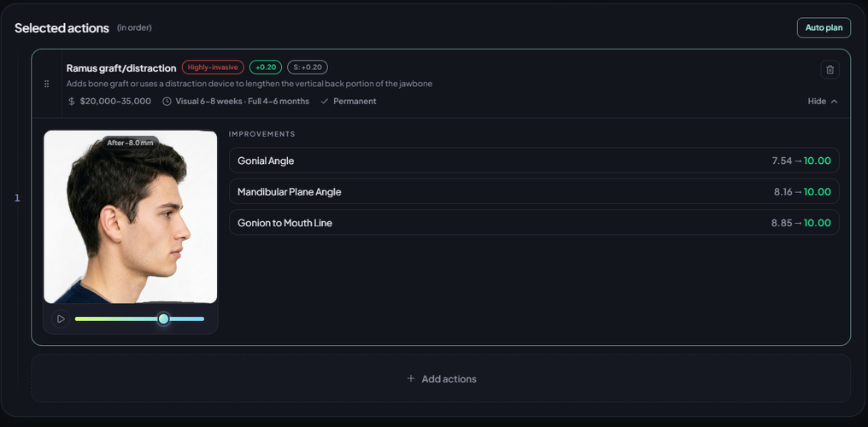Delete the Ramus graft/distraction action with the trash icon
The image size is (868, 427).
coord(830,70)
